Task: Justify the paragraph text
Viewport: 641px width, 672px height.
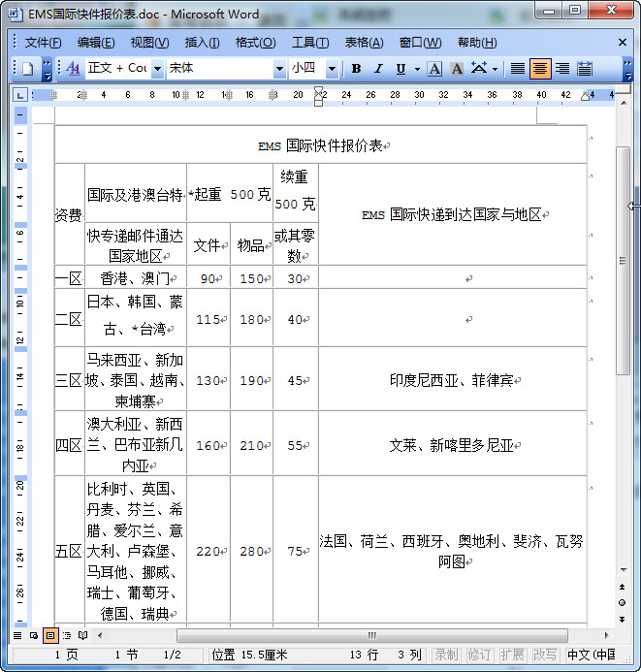Action: click(x=518, y=69)
